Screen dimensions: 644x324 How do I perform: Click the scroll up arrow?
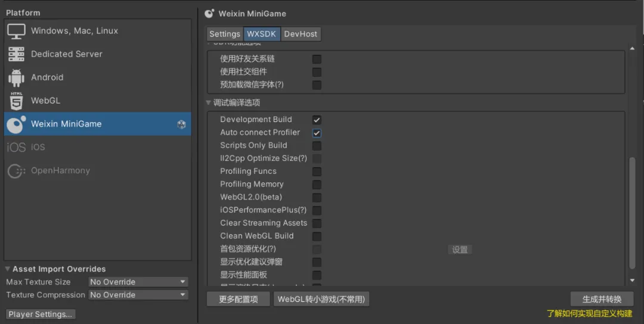click(x=633, y=48)
